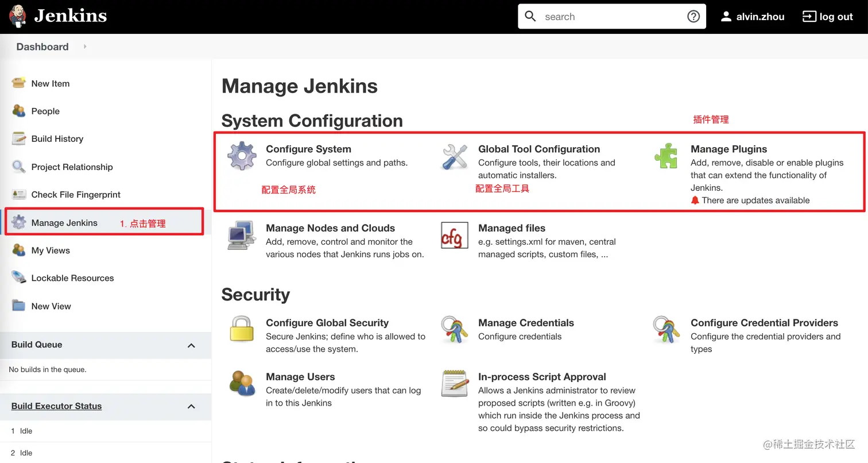The height and width of the screenshot is (463, 868).
Task: Select the Manage Users people icon
Action: (241, 383)
